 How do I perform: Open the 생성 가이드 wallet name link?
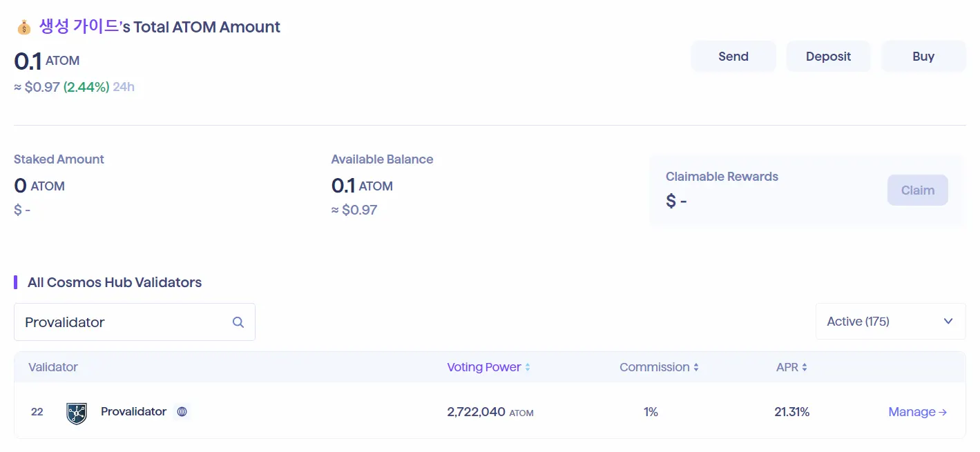pos(79,27)
